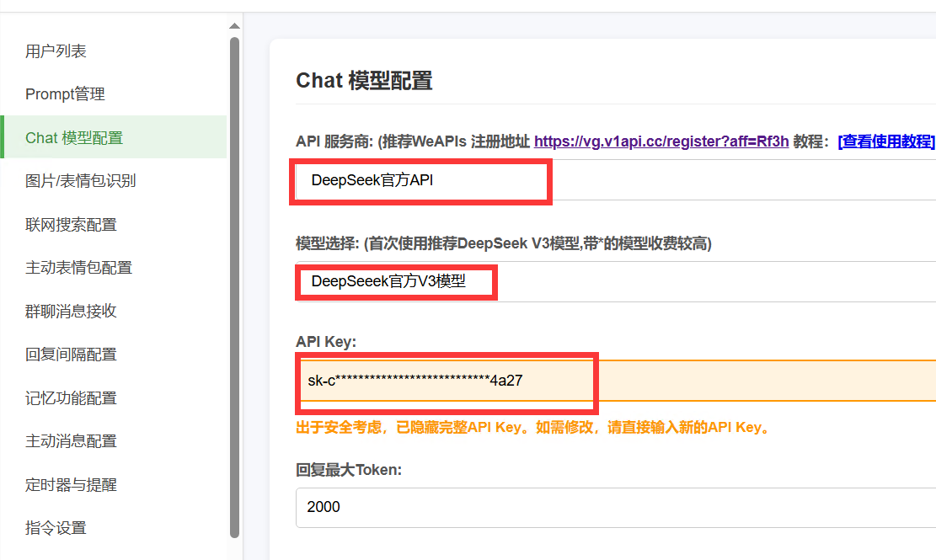Click the 回复最大Token field showing 2000
Screen dimensions: 936x560
click(616, 508)
